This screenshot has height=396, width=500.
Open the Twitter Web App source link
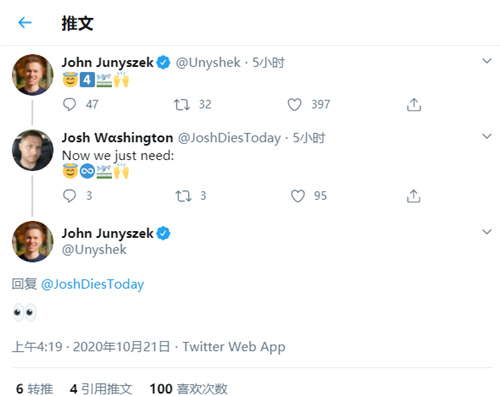(234, 347)
